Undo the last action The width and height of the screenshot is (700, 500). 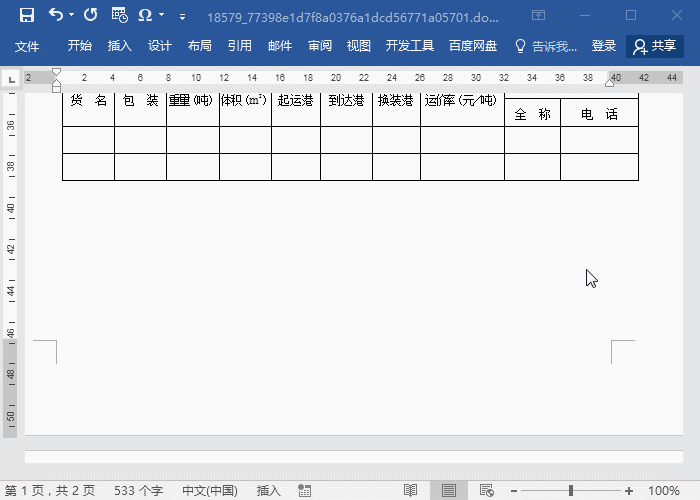(56, 15)
